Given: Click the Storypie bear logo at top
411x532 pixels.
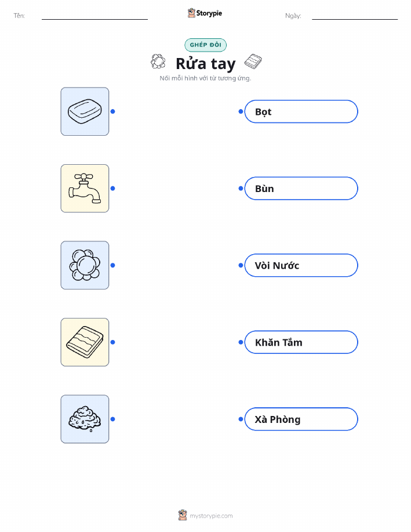Looking at the screenshot, I should coord(192,13).
